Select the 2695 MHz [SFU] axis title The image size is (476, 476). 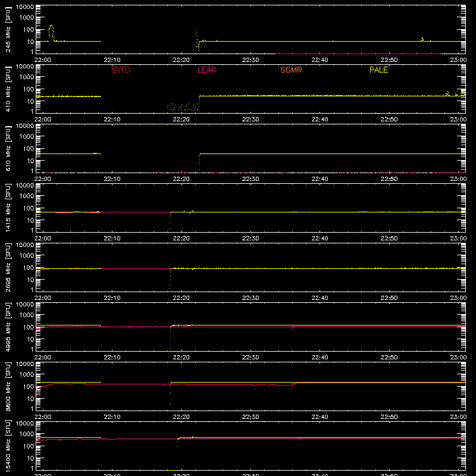(8, 267)
